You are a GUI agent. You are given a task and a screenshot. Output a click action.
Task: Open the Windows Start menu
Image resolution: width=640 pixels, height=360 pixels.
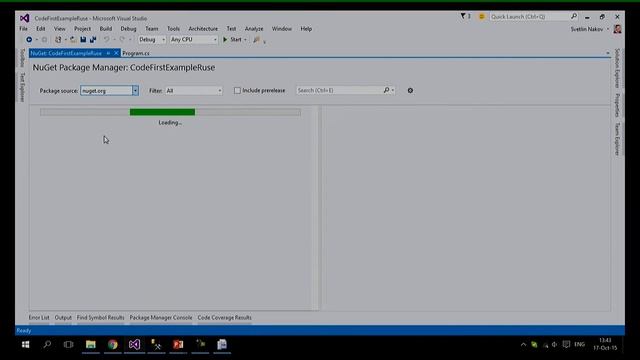pos(25,344)
